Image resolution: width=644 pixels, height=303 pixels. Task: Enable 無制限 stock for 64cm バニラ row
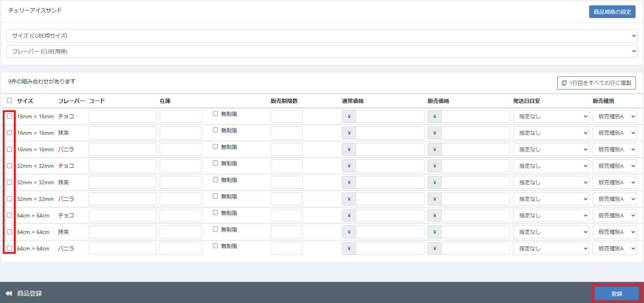(216, 246)
